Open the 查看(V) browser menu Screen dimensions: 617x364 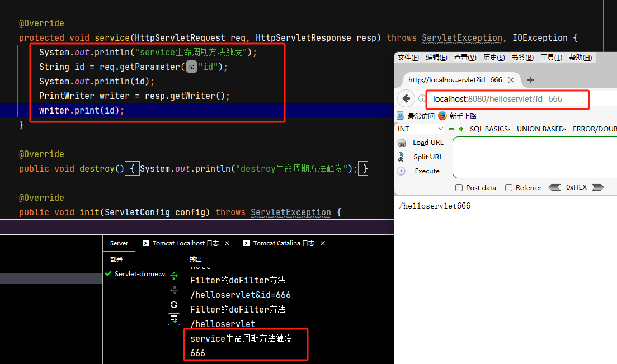tap(465, 58)
